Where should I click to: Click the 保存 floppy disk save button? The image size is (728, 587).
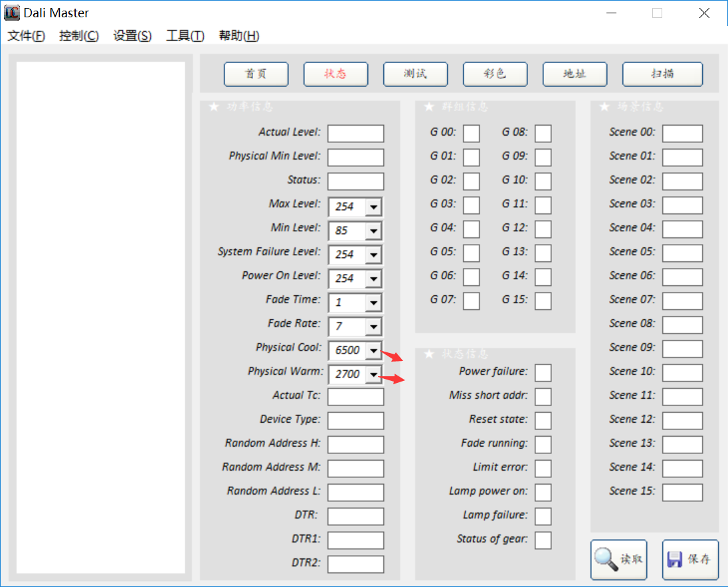(x=690, y=559)
